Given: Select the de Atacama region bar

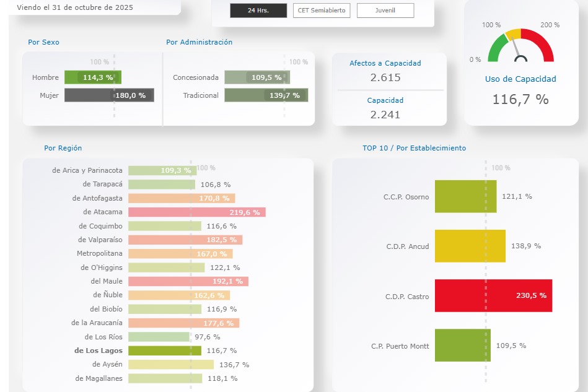Looking at the screenshot, I should (x=196, y=212).
